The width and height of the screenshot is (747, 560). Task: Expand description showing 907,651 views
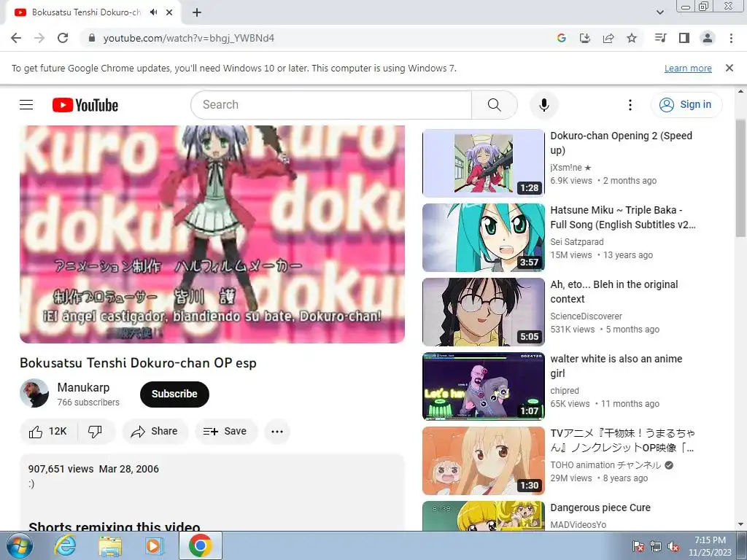click(212, 492)
